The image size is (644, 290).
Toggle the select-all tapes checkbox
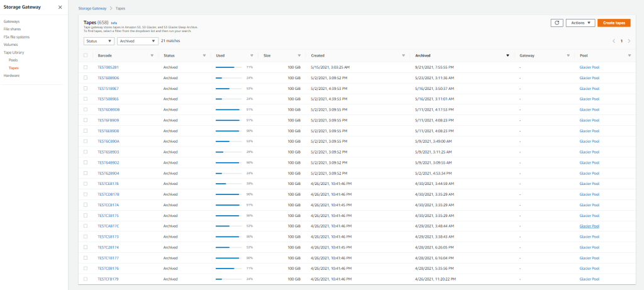86,55
